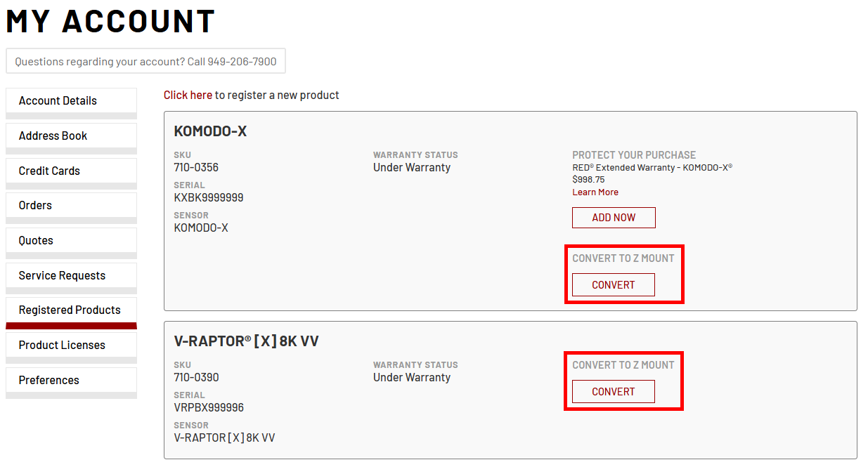The height and width of the screenshot is (467, 868).
Task: Convert the KOMODO-X to Z Mount
Action: [613, 284]
